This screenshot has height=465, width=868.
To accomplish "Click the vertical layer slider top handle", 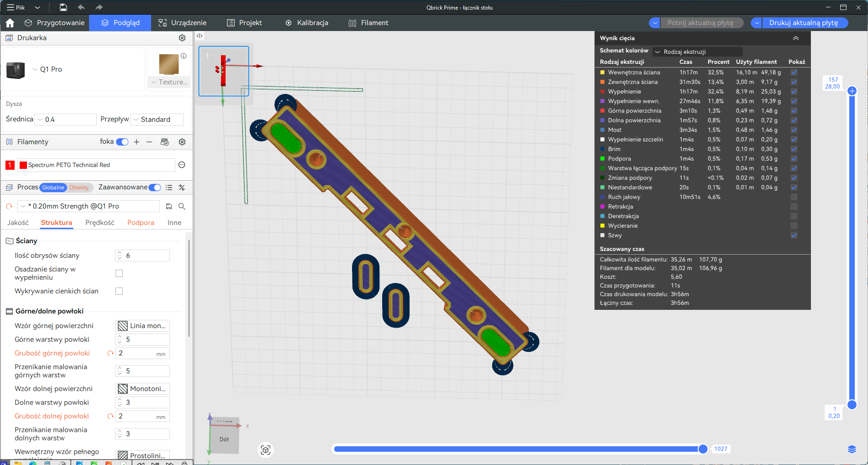I will (852, 91).
